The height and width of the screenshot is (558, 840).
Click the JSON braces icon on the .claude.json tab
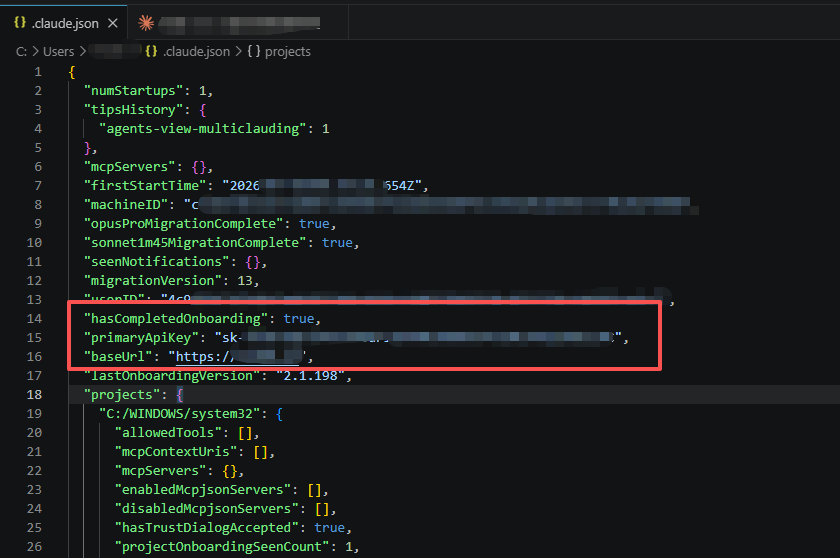pyautogui.click(x=20, y=23)
